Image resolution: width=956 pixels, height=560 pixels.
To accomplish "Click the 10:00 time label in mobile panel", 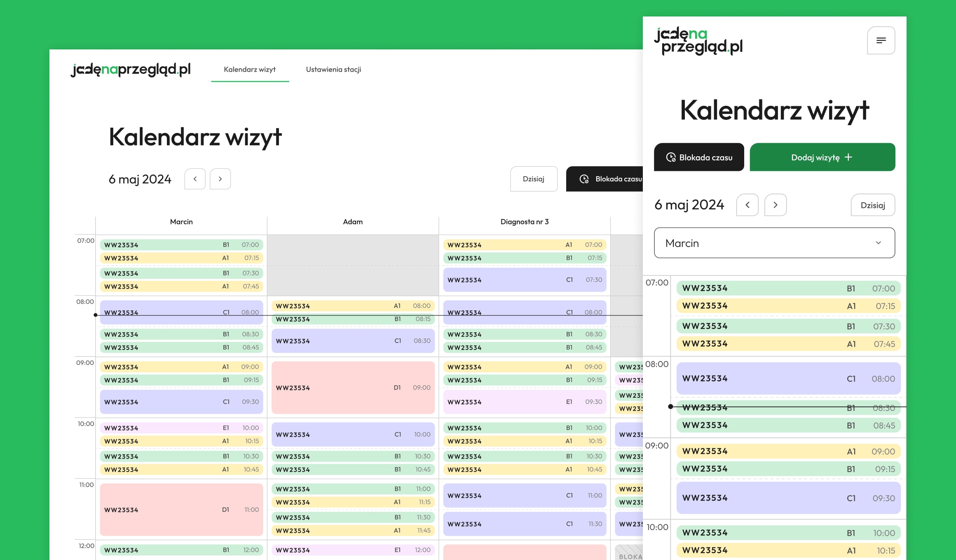I will 657,527.
